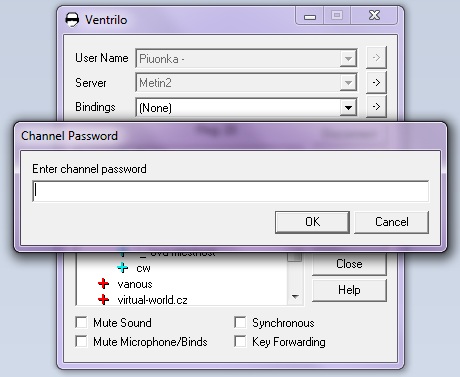Click the Ventrilo headset icon in title bar

point(72,20)
